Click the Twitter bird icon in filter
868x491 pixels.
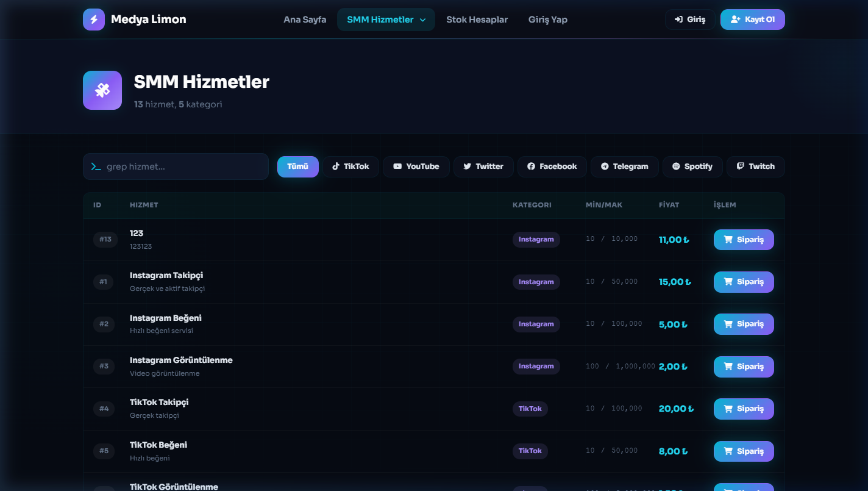point(468,167)
